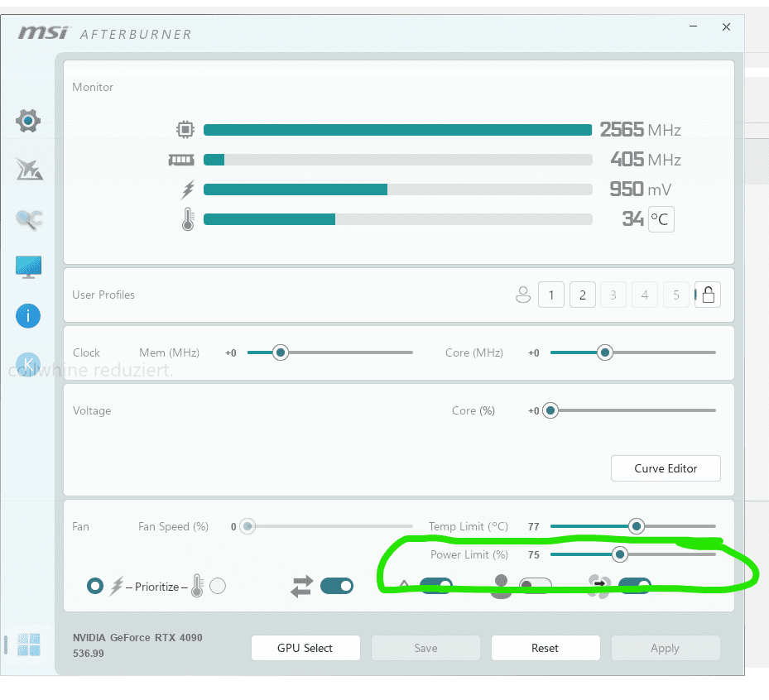
Task: Click the fan stop icon with arrow
Action: (599, 587)
